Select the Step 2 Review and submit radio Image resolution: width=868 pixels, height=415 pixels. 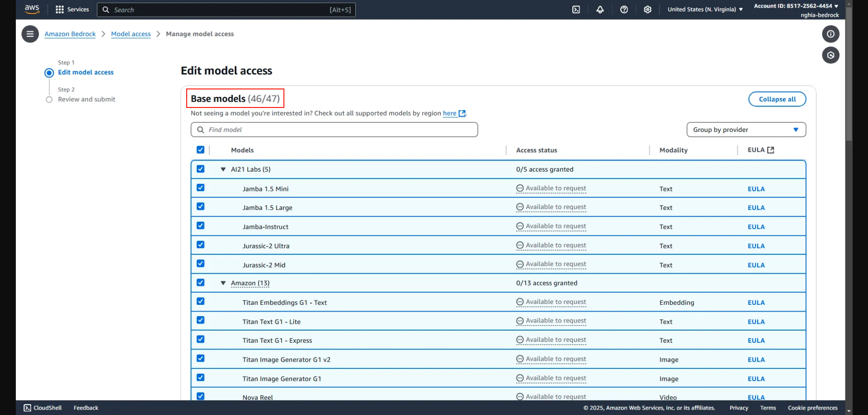pos(49,99)
